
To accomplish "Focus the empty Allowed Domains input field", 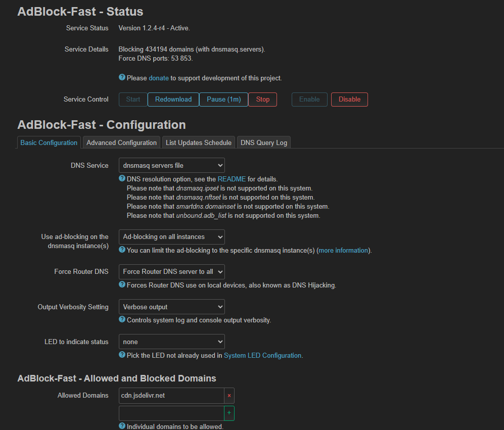I will pos(171,413).
